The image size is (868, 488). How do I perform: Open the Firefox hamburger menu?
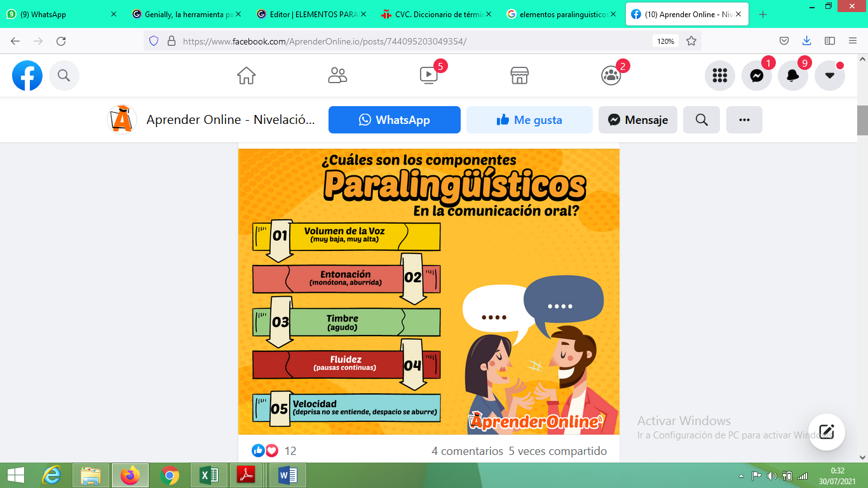(x=852, y=40)
